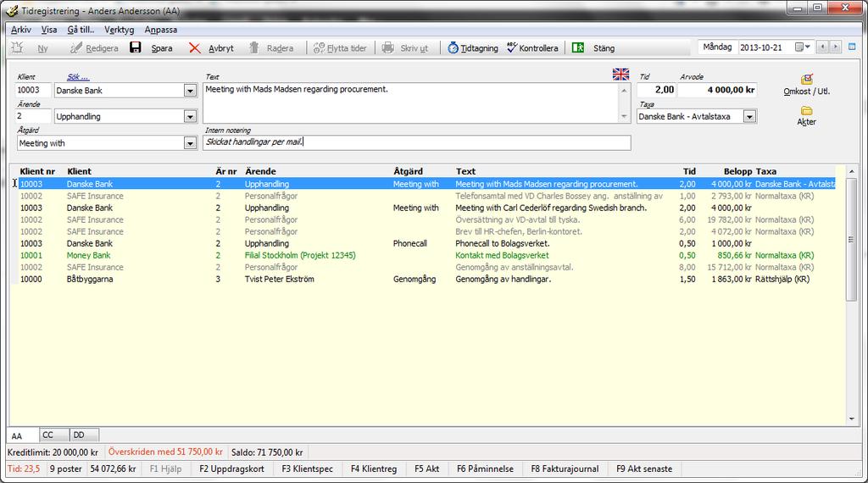Click into the Intern notering field
Screen dimensions: 868x483
[416, 142]
